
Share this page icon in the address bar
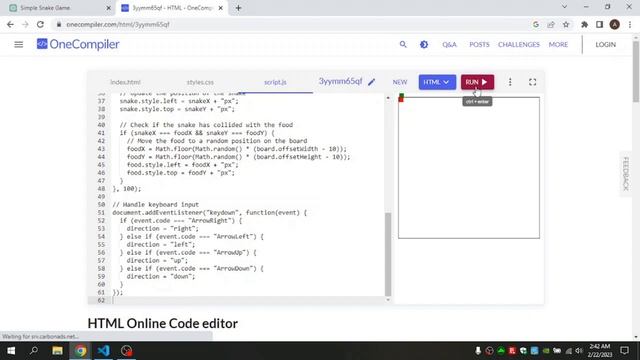(x=551, y=24)
